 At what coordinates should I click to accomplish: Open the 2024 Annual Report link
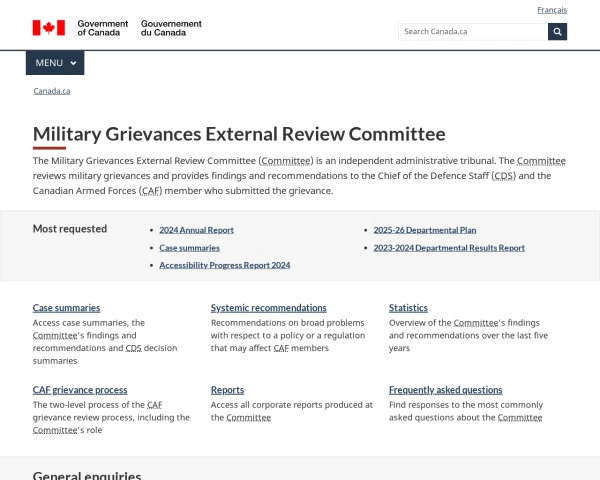pos(196,230)
